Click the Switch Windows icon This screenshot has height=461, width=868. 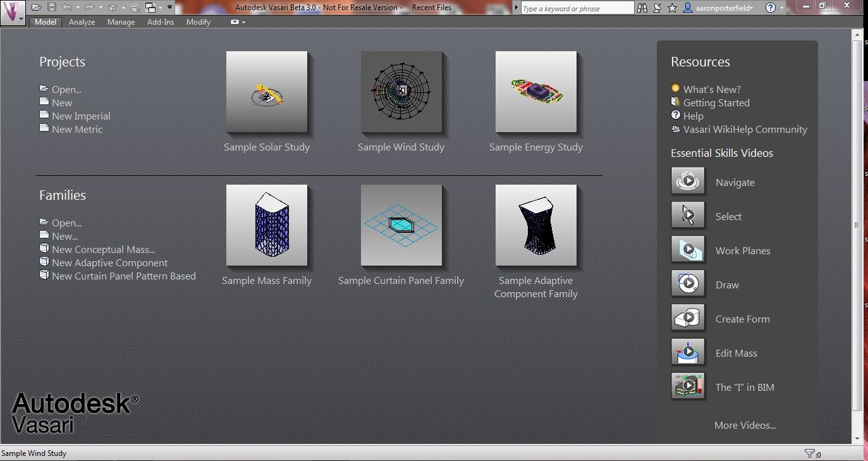point(150,8)
